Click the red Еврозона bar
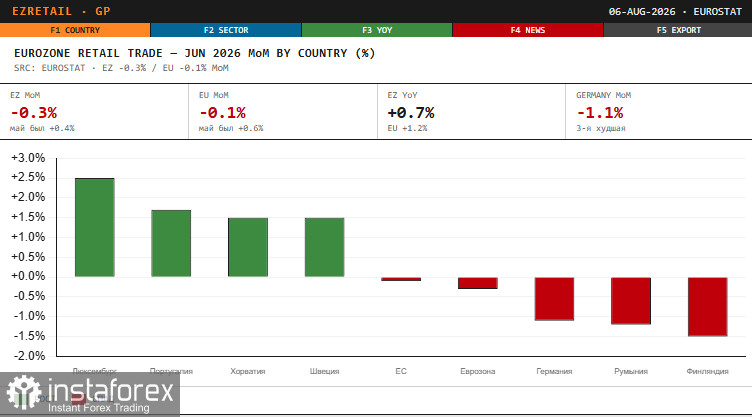752x417 pixels. click(x=478, y=283)
